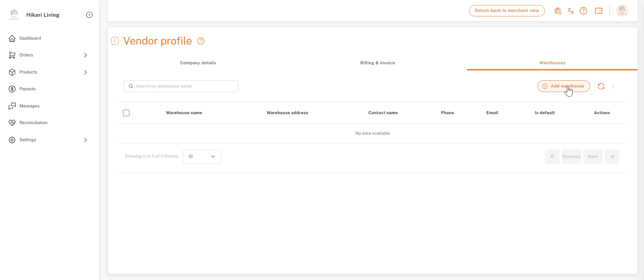The width and height of the screenshot is (644, 280).
Task: Go back using the arrow icon
Action: tap(115, 41)
